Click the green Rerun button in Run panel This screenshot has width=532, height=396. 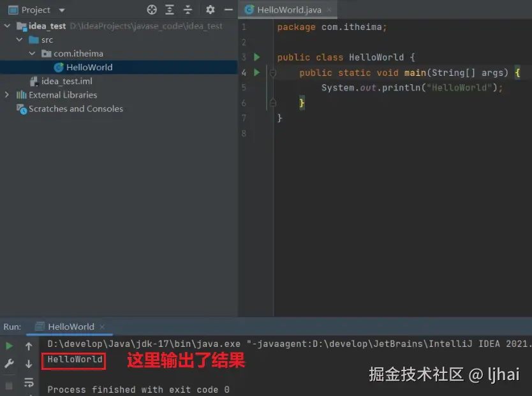pos(9,346)
